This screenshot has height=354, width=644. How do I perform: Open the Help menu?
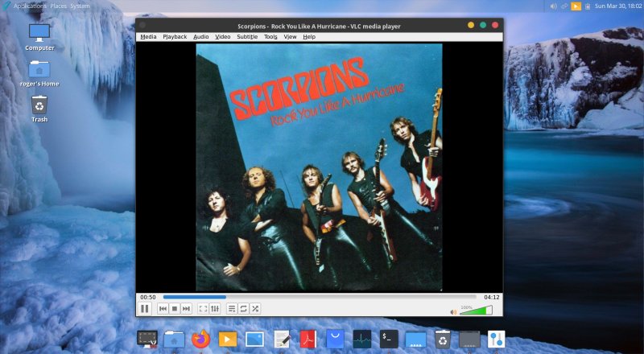[309, 36]
